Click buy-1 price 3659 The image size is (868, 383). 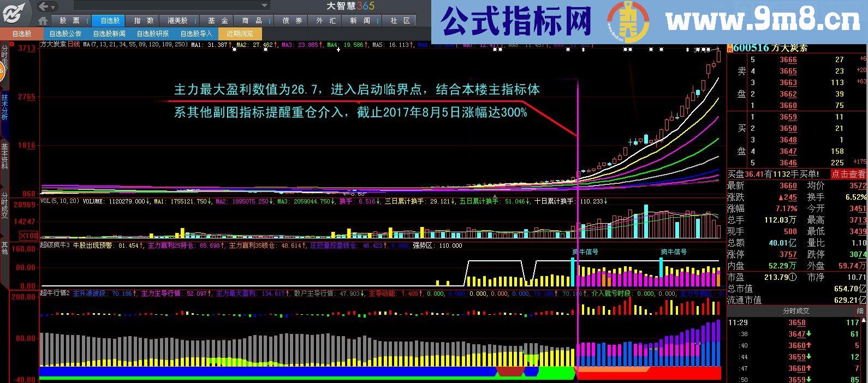788,117
